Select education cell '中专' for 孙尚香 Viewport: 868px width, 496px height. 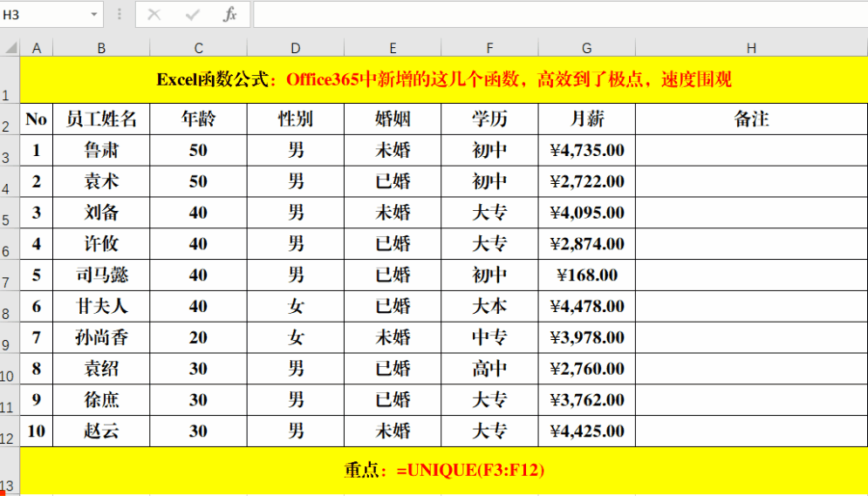pos(490,337)
